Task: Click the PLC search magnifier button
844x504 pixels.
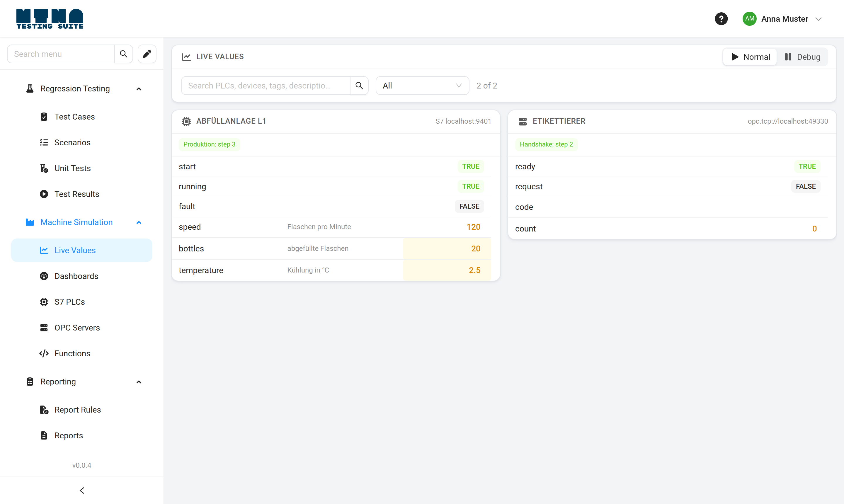Action: (359, 86)
